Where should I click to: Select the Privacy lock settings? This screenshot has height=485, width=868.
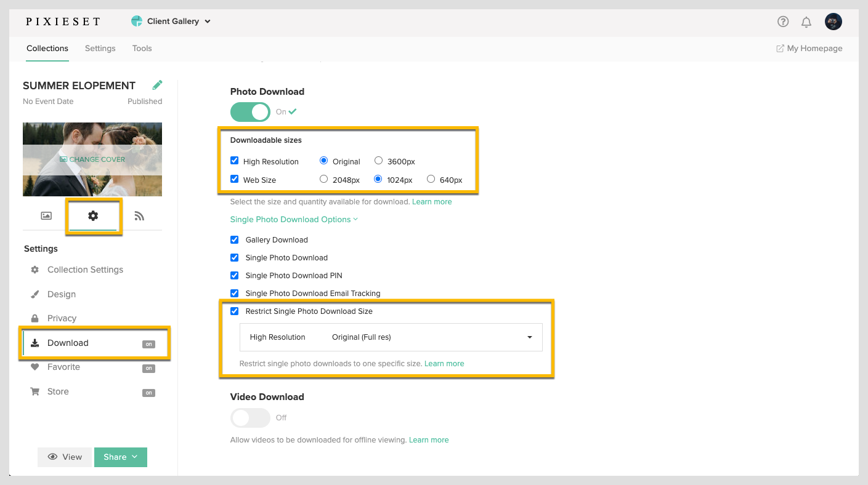tap(62, 318)
